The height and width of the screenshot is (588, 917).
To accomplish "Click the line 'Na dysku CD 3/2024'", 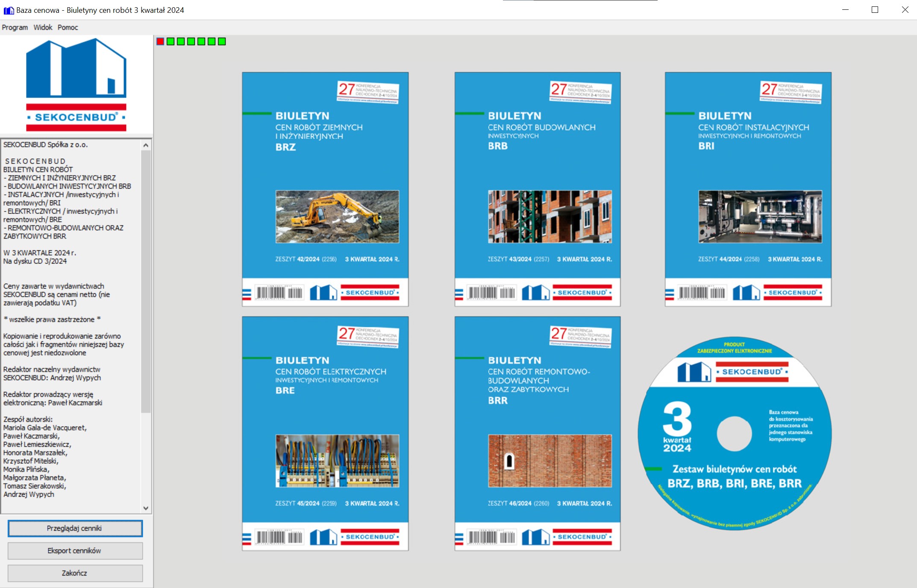I will 35,261.
